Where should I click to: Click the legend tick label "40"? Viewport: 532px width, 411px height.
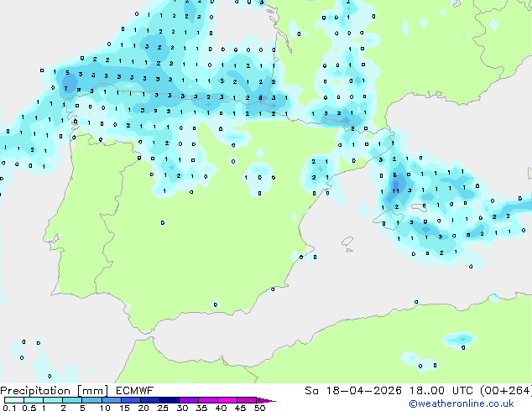coord(221,408)
